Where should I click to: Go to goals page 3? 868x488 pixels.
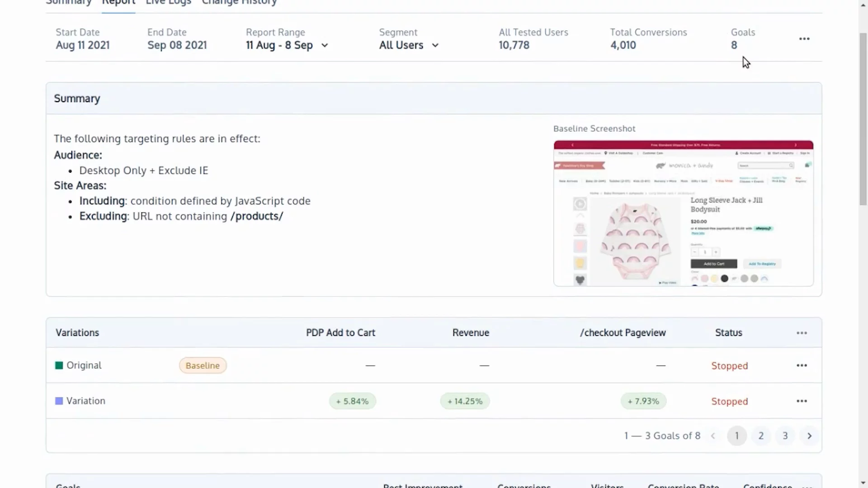pyautogui.click(x=785, y=436)
